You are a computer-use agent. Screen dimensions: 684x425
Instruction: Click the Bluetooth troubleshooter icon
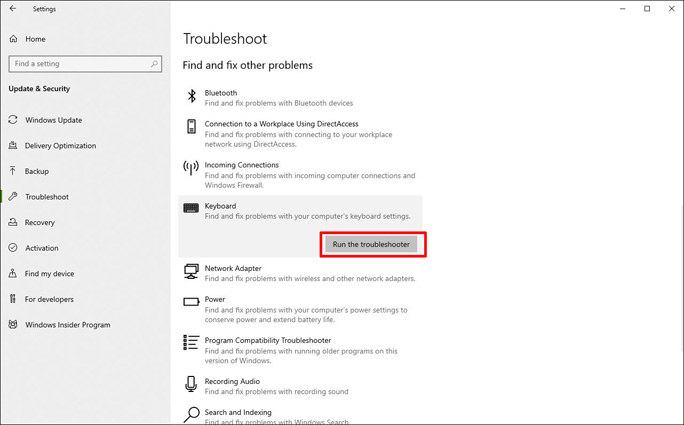click(x=192, y=96)
